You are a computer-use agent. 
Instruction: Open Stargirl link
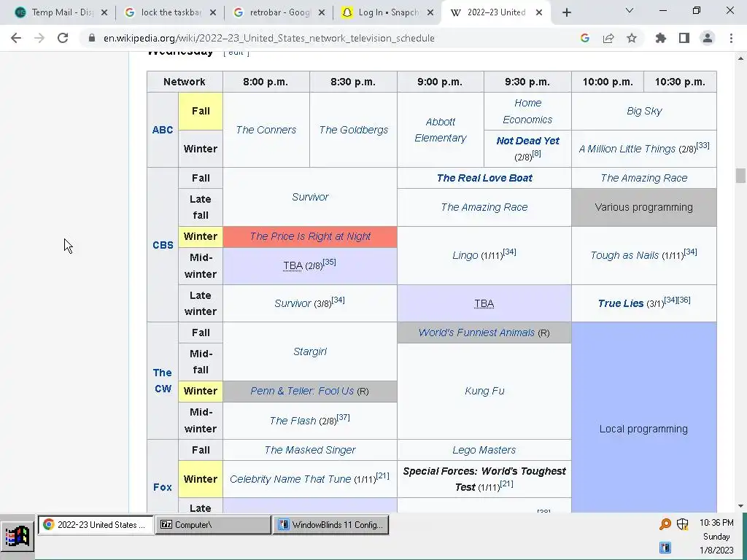[x=310, y=351]
